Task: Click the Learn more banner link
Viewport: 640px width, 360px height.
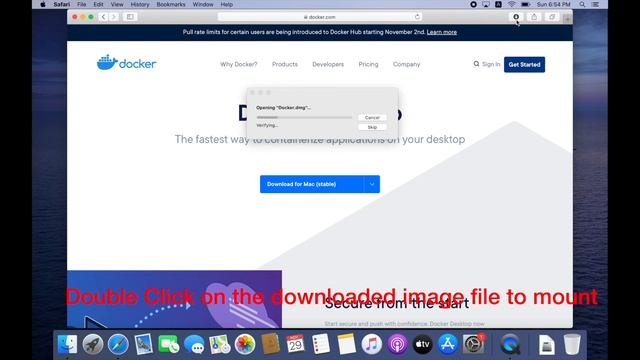Action: (x=442, y=32)
